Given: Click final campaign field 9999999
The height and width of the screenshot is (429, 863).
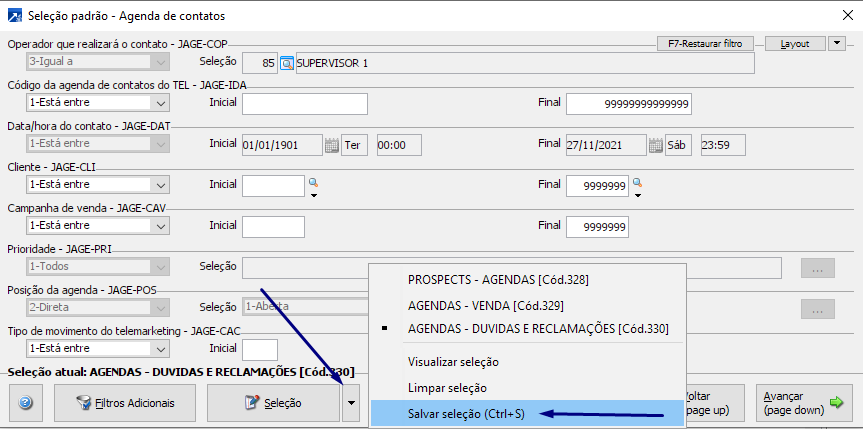Looking at the screenshot, I should point(598,227).
